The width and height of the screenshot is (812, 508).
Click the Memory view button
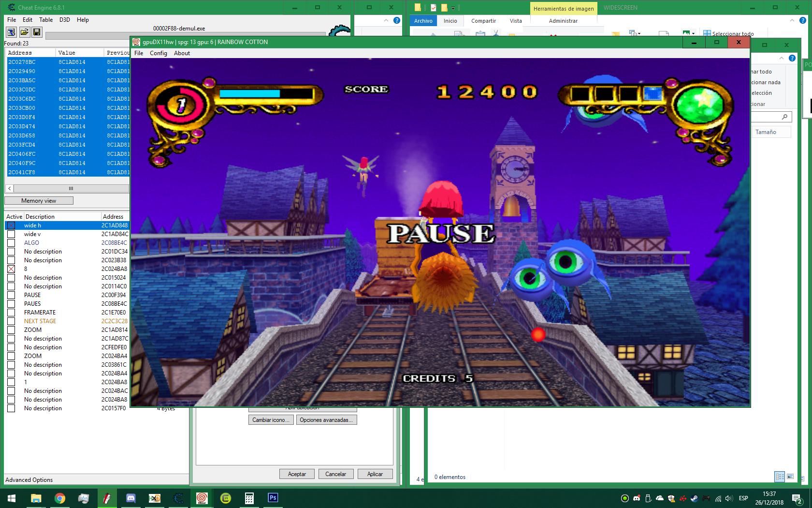click(x=39, y=201)
